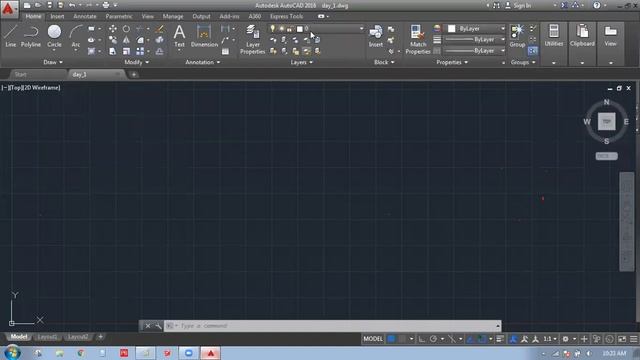
Task: Open the Annotate ribbon tab
Action: click(x=85, y=16)
